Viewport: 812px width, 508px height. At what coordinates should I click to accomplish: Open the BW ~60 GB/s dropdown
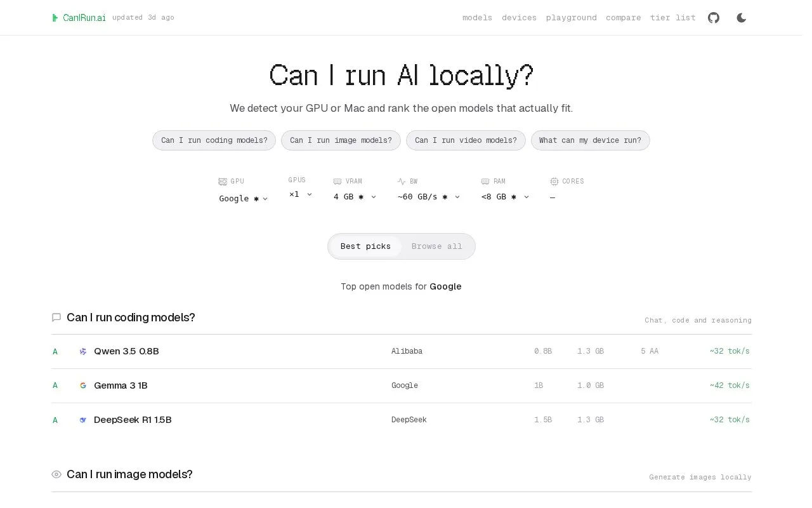coord(429,197)
